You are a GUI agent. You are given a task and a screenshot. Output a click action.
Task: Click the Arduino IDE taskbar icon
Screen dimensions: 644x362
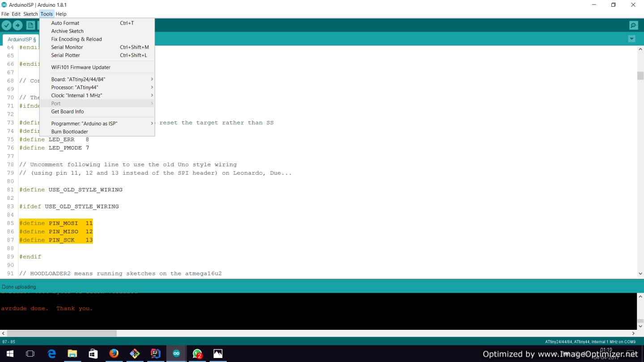[176, 354]
